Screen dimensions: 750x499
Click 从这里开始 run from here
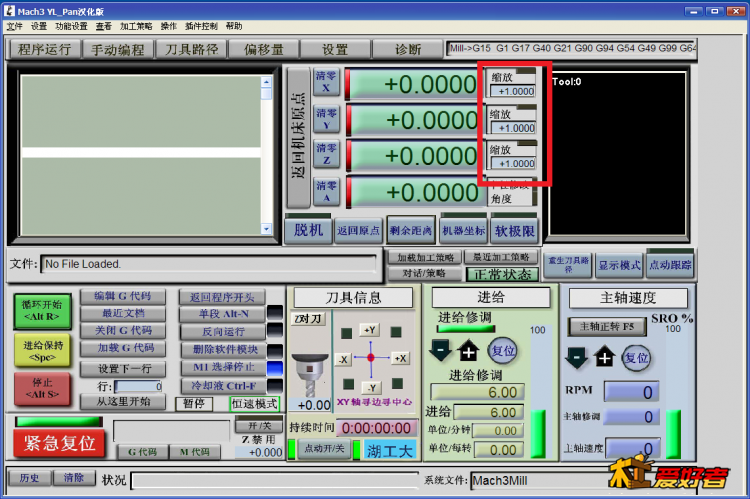[x=123, y=401]
